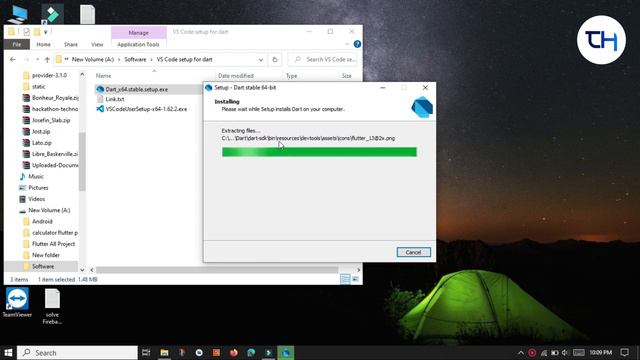Show hidden system tray icons
This screenshot has width=640, height=360.
tap(521, 353)
